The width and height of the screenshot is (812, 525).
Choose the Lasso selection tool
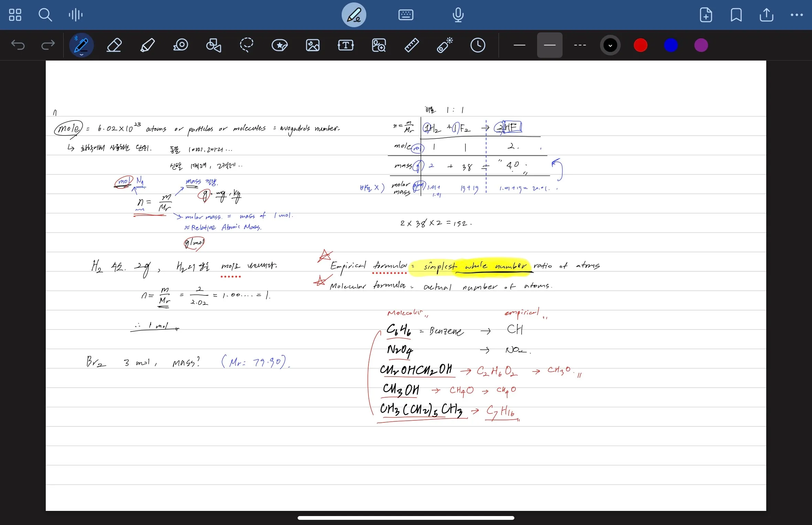click(246, 45)
